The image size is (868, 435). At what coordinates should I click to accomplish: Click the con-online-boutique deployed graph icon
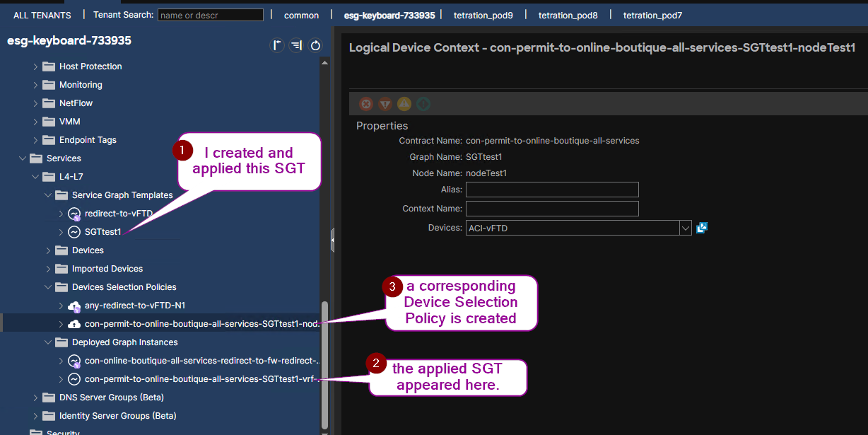(x=74, y=361)
